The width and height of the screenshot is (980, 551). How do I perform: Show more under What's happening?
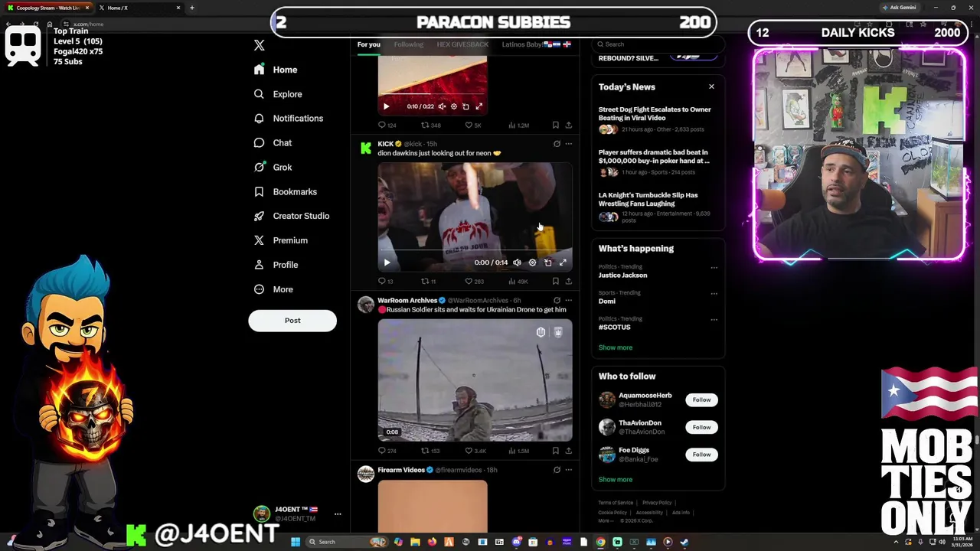(x=616, y=347)
